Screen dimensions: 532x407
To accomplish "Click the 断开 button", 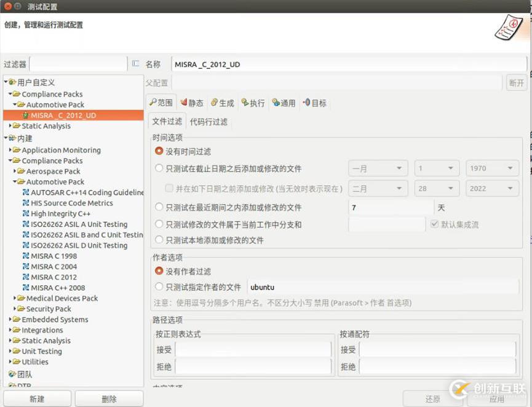I will pos(517,83).
